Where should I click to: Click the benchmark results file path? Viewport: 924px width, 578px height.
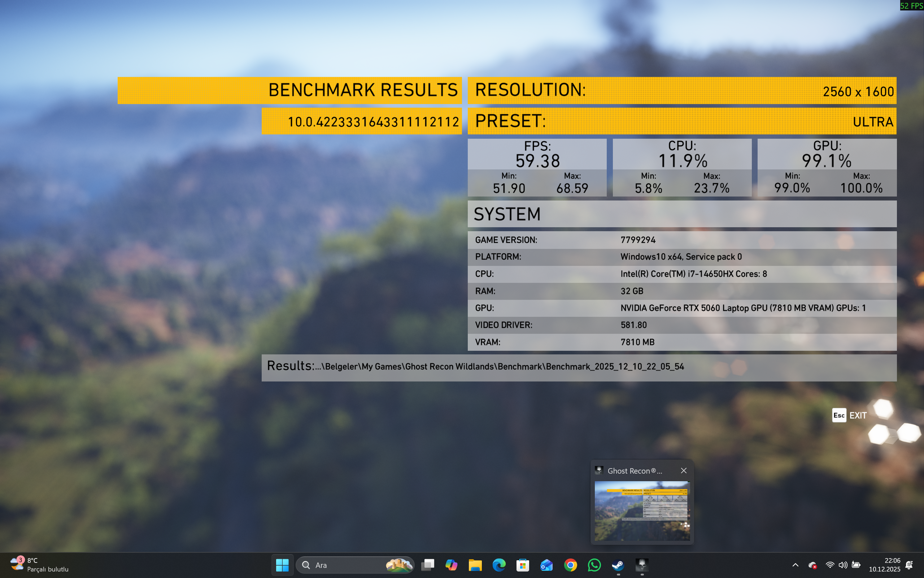click(x=500, y=367)
